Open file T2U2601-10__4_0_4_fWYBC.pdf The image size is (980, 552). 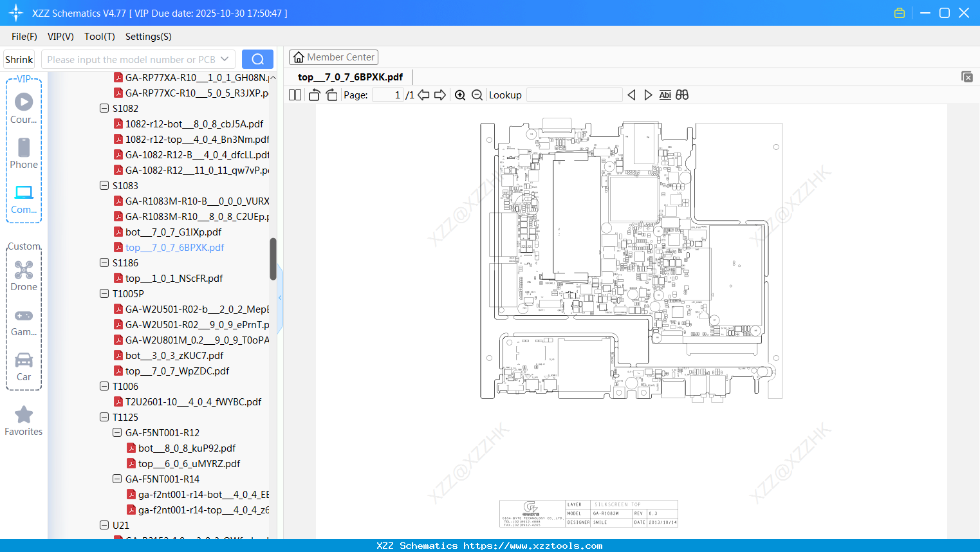coord(193,401)
